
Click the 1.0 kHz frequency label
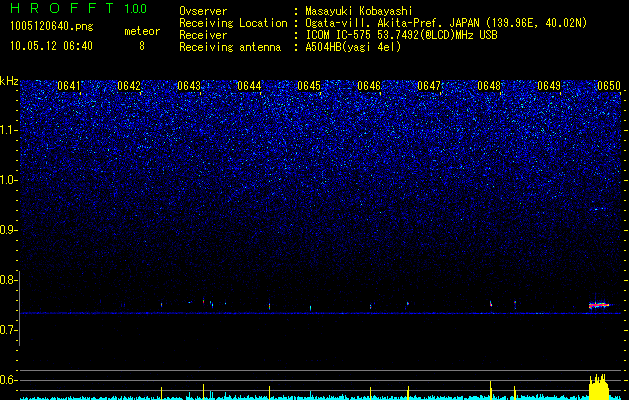pos(7,180)
